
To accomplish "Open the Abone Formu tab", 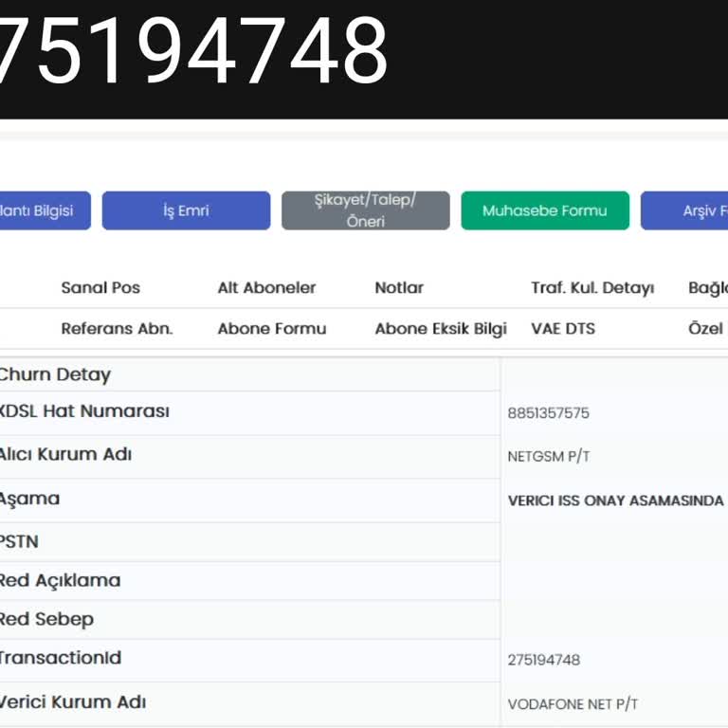I will tap(272, 329).
